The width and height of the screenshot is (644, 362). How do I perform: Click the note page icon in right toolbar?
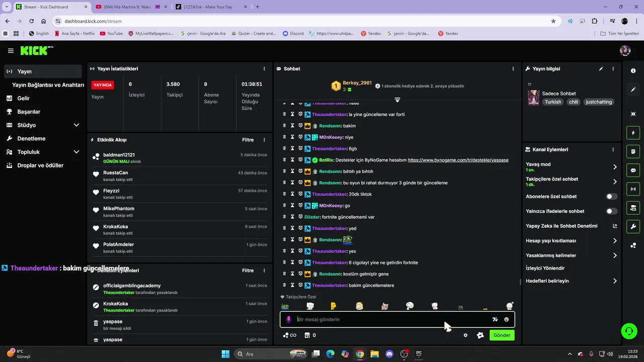click(633, 152)
